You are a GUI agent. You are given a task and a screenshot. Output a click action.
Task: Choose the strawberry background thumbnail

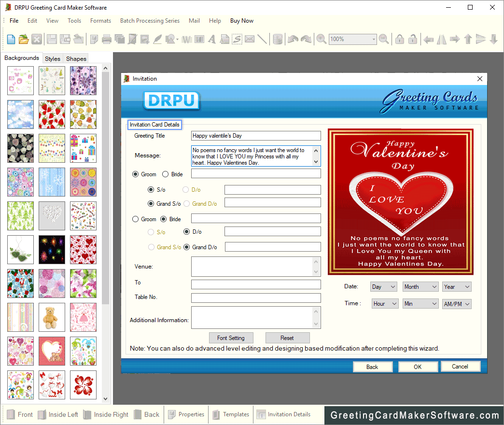pyautogui.click(x=52, y=114)
